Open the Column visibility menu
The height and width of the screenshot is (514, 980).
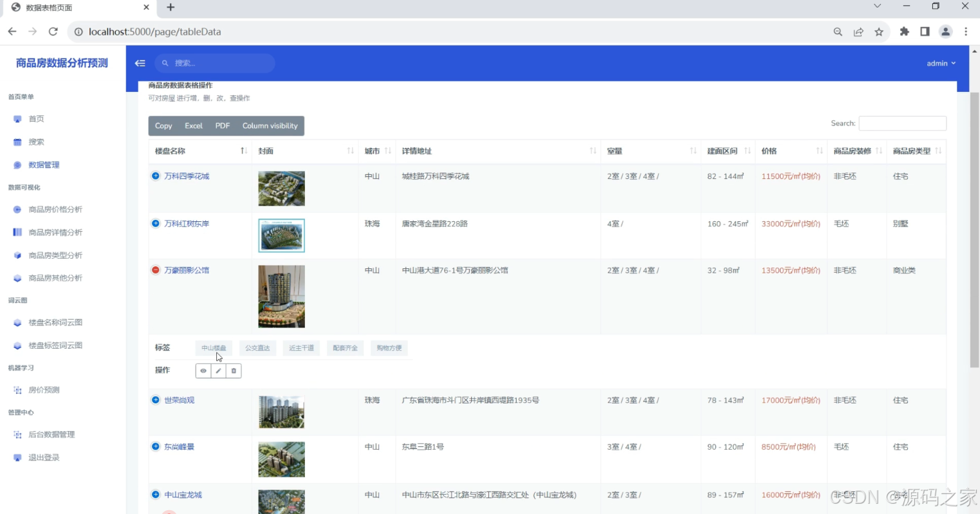270,125
